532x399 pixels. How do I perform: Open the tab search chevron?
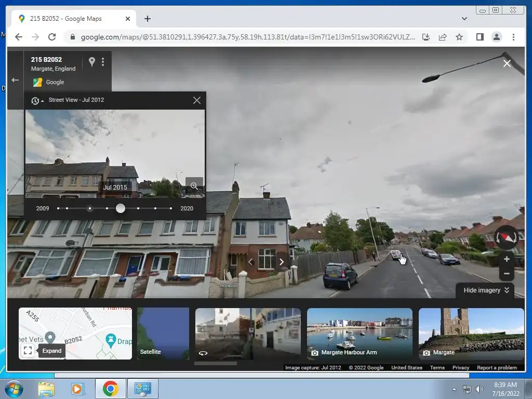click(x=464, y=19)
